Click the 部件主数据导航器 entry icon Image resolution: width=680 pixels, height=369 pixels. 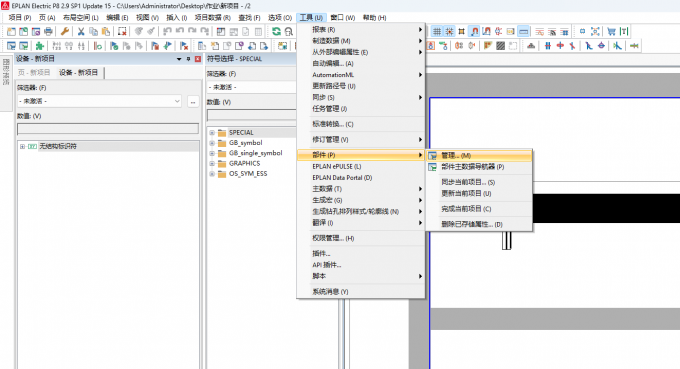click(432, 167)
